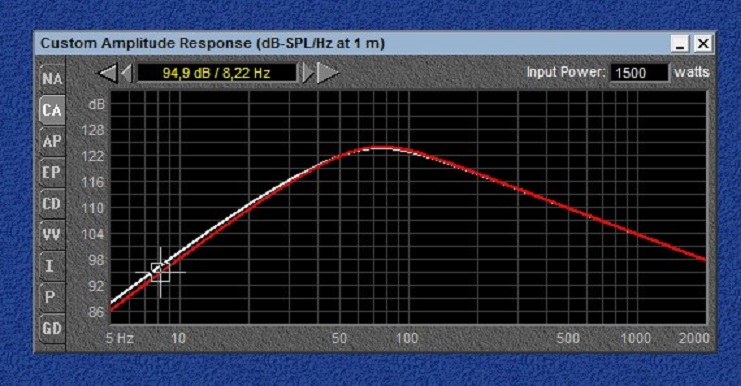The height and width of the screenshot is (386, 741).
Task: Click the 94,9 dB / 8,22 Hz readout
Action: [216, 73]
